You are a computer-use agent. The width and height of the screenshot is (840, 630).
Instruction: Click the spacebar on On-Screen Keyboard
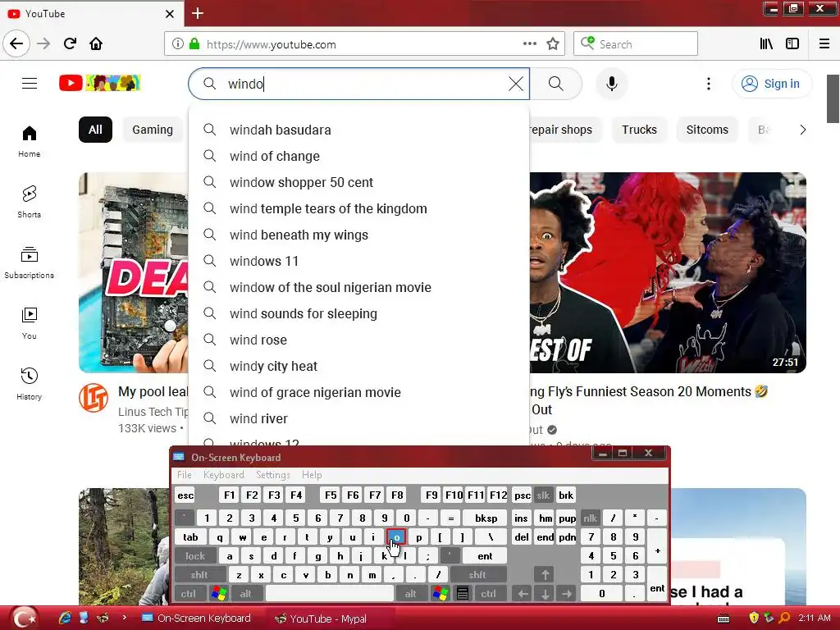click(330, 594)
